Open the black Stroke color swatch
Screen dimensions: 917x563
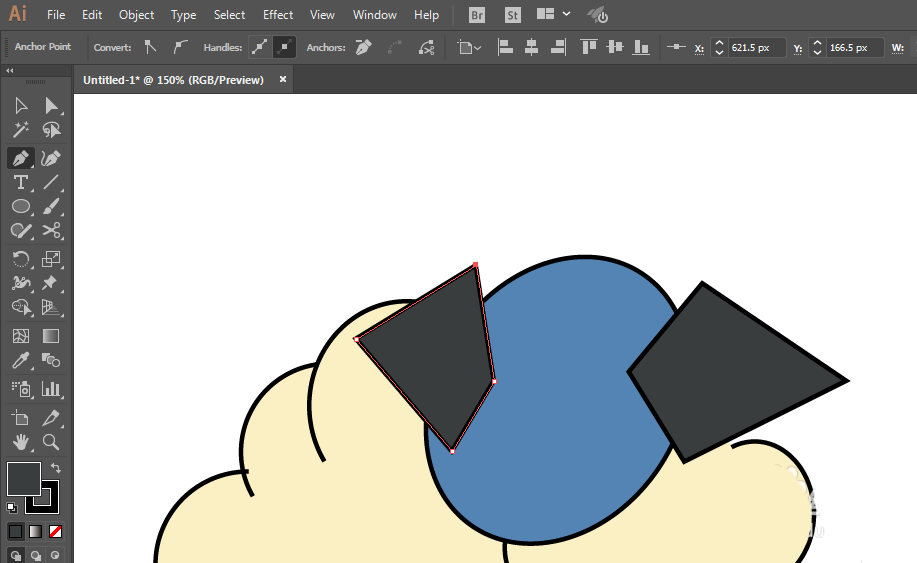point(49,505)
